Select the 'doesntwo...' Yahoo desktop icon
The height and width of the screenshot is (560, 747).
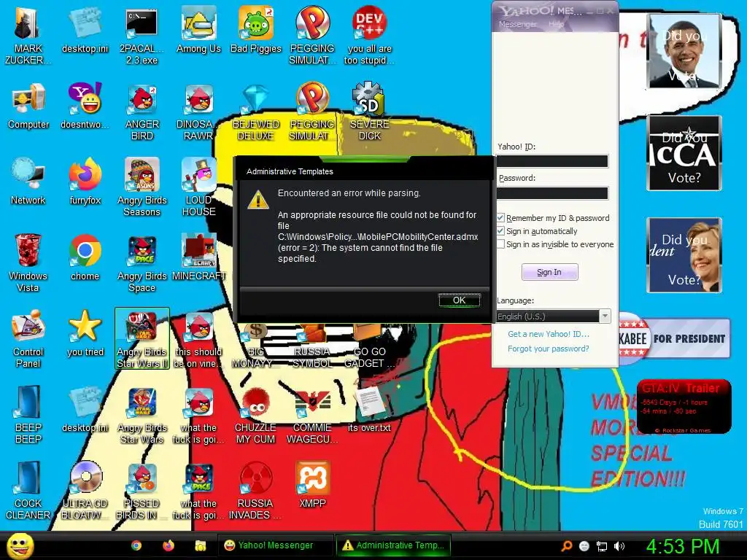[85, 106]
